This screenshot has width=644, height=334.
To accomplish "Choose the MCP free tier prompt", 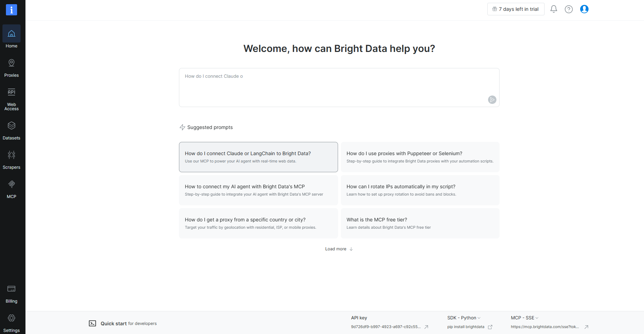I will coord(420,223).
